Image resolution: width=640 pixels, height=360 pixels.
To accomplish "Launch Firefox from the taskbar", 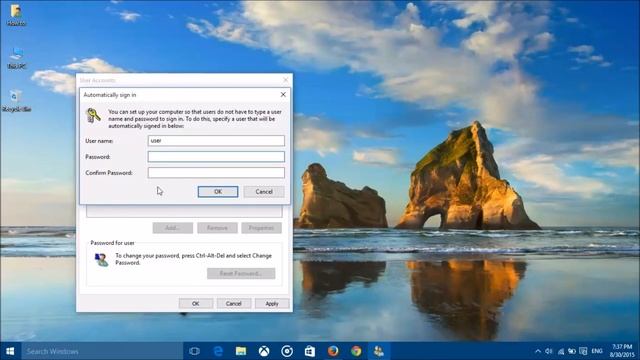I will tap(333, 351).
